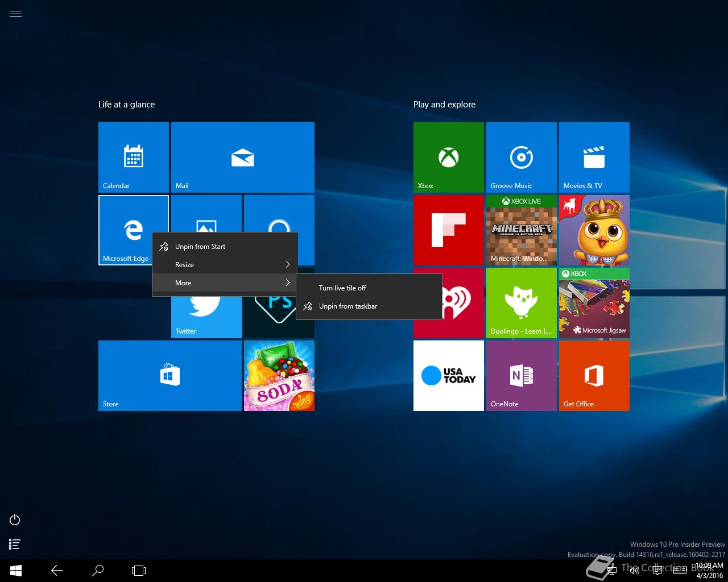The height and width of the screenshot is (582, 728).
Task: Click the volume tray icon
Action: pos(635,571)
